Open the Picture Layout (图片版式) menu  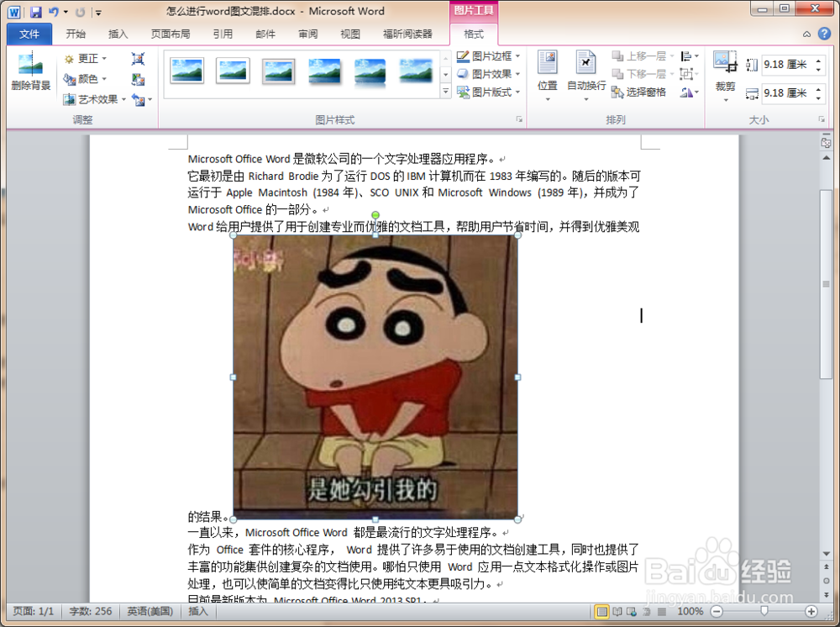click(x=489, y=92)
